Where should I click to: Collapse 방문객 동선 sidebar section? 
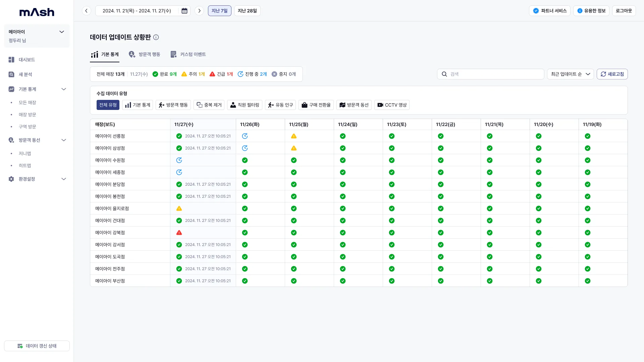pyautogui.click(x=64, y=140)
